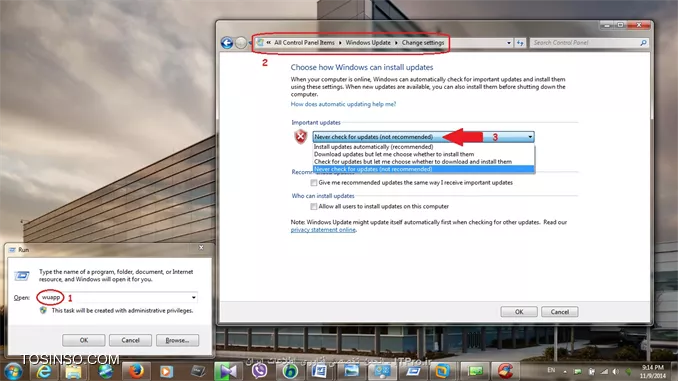This screenshot has width=678, height=381.
Task: Click OK in Windows Update settings
Action: [519, 312]
